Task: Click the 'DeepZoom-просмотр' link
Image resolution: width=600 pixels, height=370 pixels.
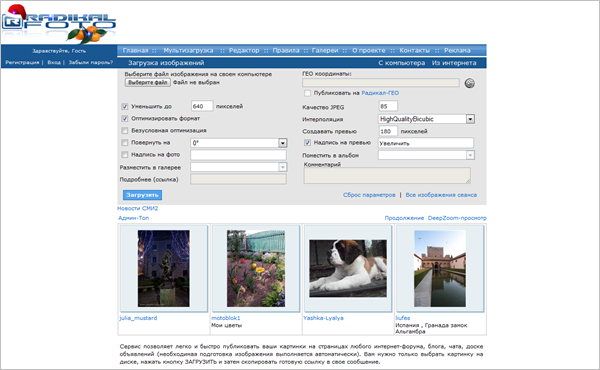Action: pos(457,218)
